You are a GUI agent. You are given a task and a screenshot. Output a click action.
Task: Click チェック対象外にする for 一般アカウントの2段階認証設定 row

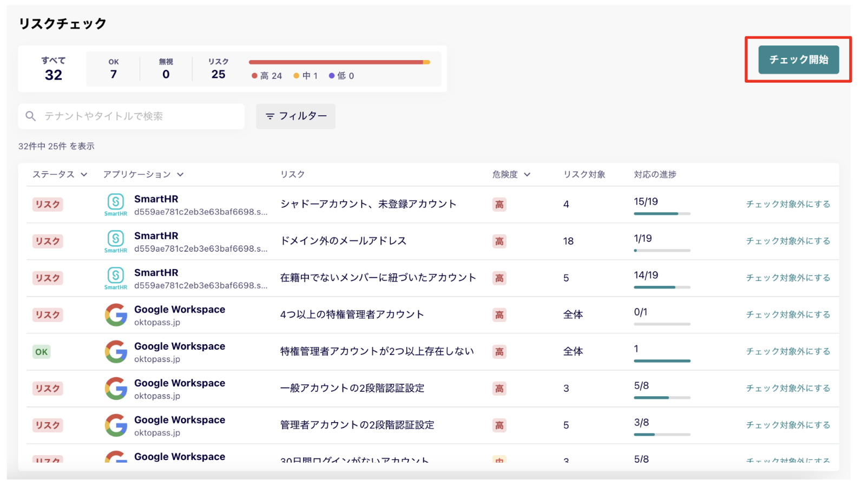tap(788, 388)
